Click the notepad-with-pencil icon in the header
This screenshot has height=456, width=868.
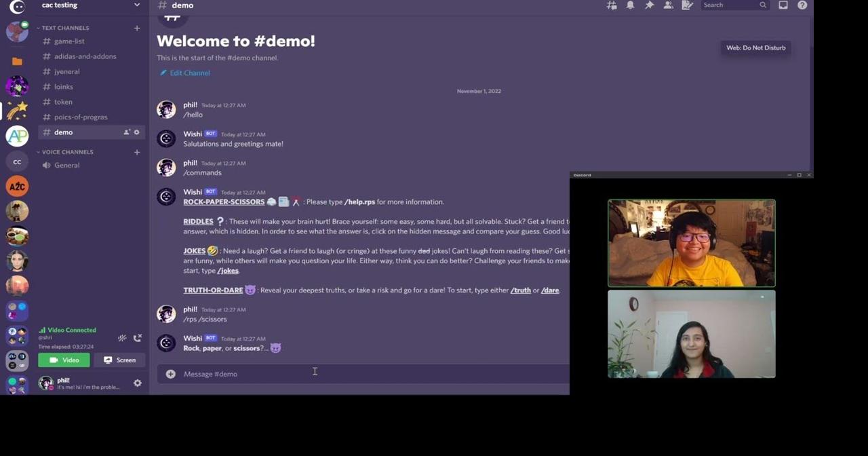click(x=687, y=5)
